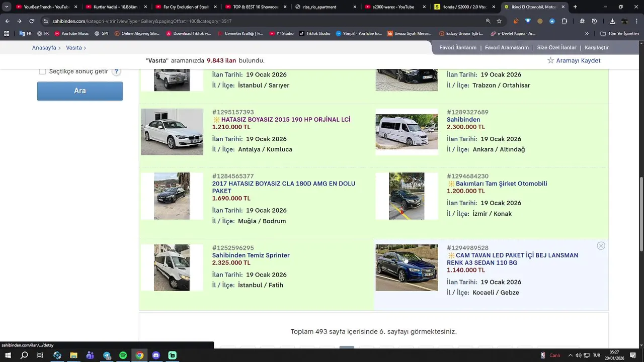Open the 2.300.000 TL Sahibinden listing title
Viewport: 644px width, 362px height.
pyautogui.click(x=463, y=120)
